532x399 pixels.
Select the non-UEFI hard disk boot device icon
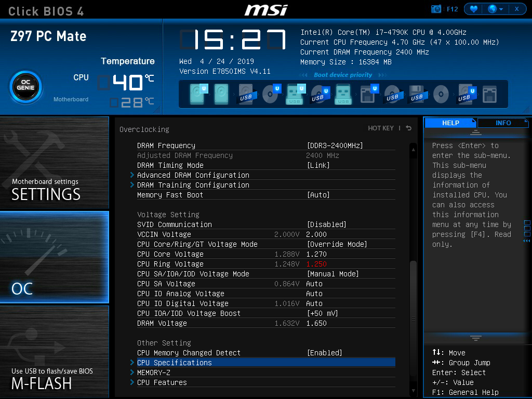tap(221, 94)
